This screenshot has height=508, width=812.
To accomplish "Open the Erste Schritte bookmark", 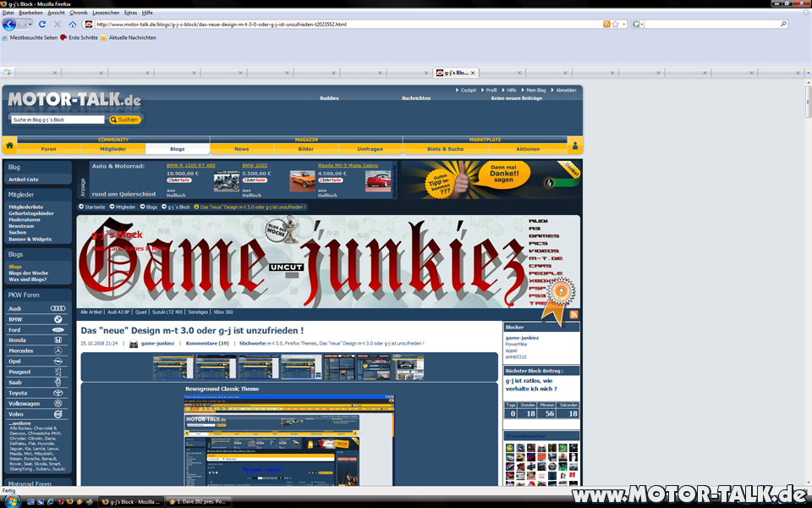I will [79, 37].
